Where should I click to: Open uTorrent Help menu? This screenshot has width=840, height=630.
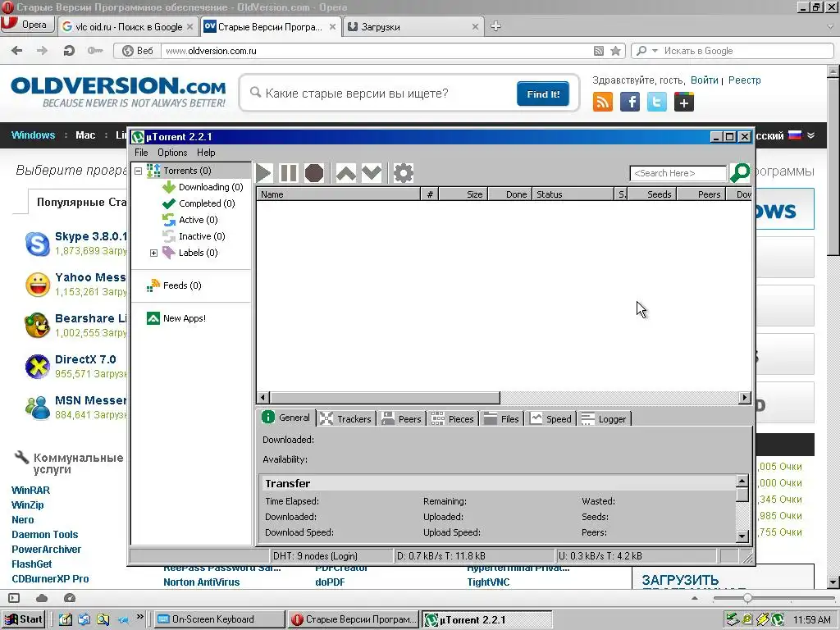click(x=206, y=153)
